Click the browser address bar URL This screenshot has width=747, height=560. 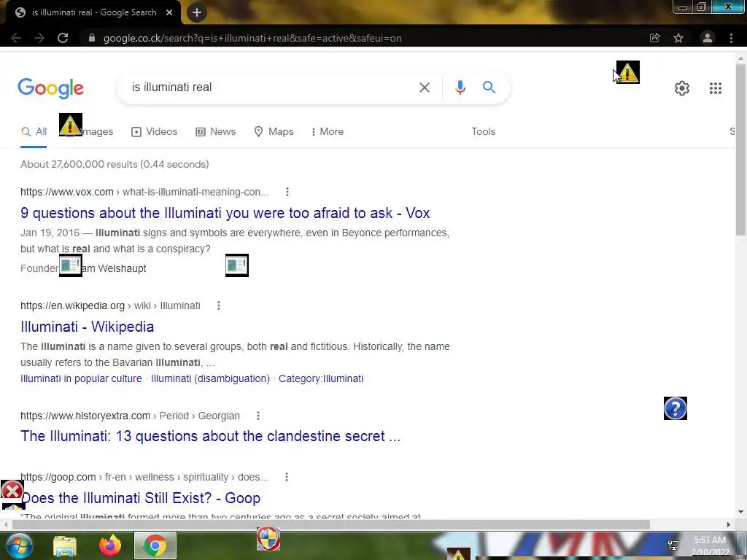coord(252,38)
